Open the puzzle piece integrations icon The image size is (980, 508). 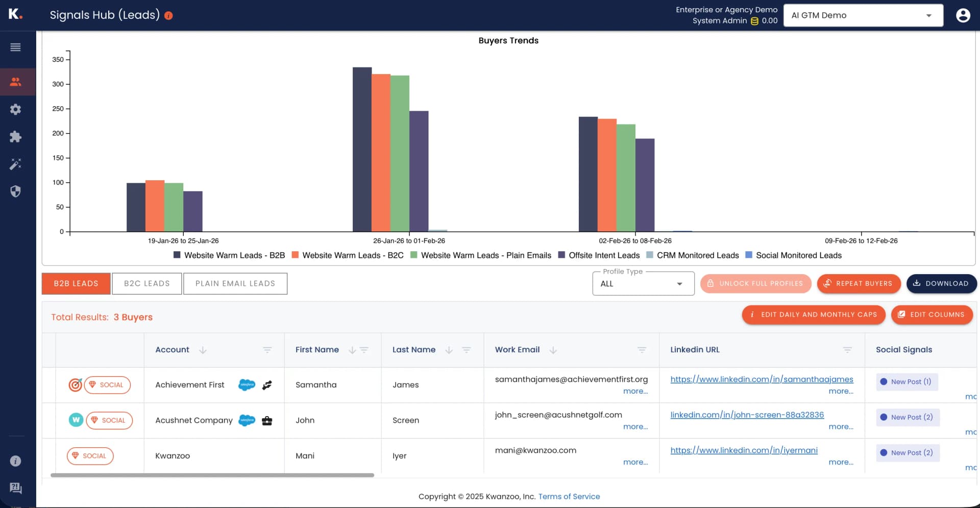point(16,137)
